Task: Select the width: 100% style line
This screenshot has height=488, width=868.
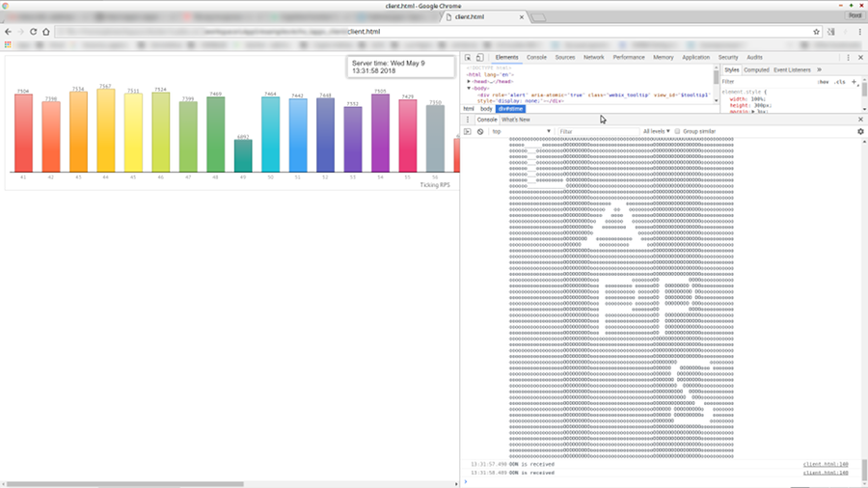Action: [747, 99]
